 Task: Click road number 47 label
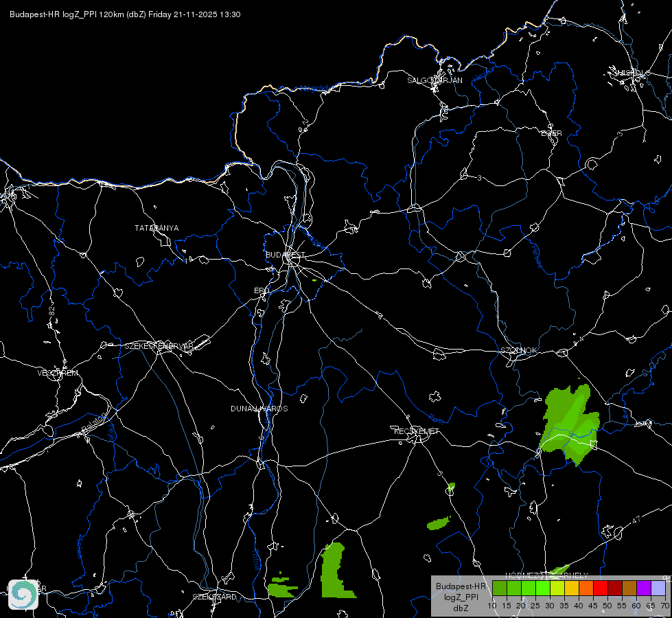[x=636, y=520]
